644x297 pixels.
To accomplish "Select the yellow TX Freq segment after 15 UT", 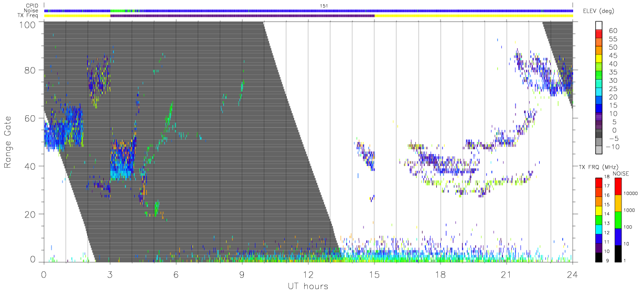I will (x=474, y=16).
